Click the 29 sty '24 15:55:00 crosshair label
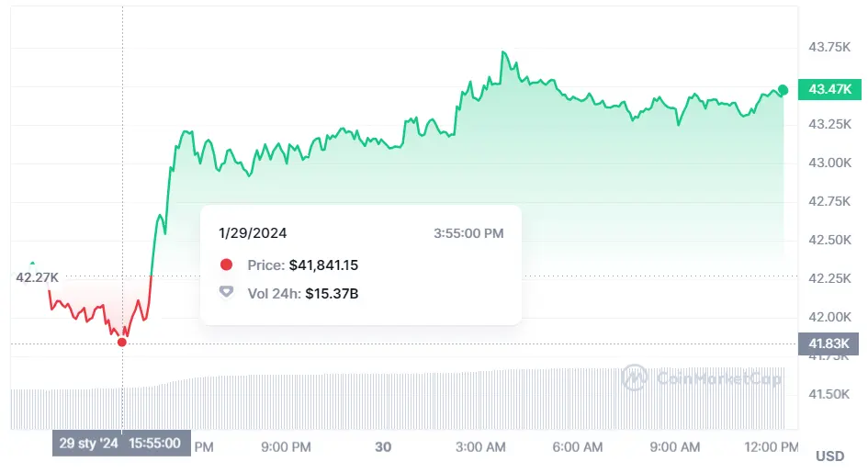The width and height of the screenshot is (868, 473). pyautogui.click(x=122, y=444)
